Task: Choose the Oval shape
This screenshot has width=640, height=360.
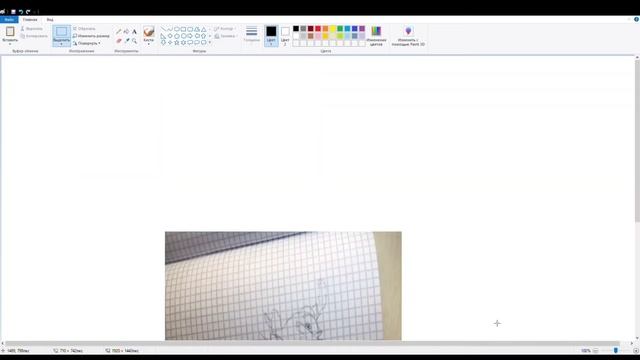Action: 177,29
